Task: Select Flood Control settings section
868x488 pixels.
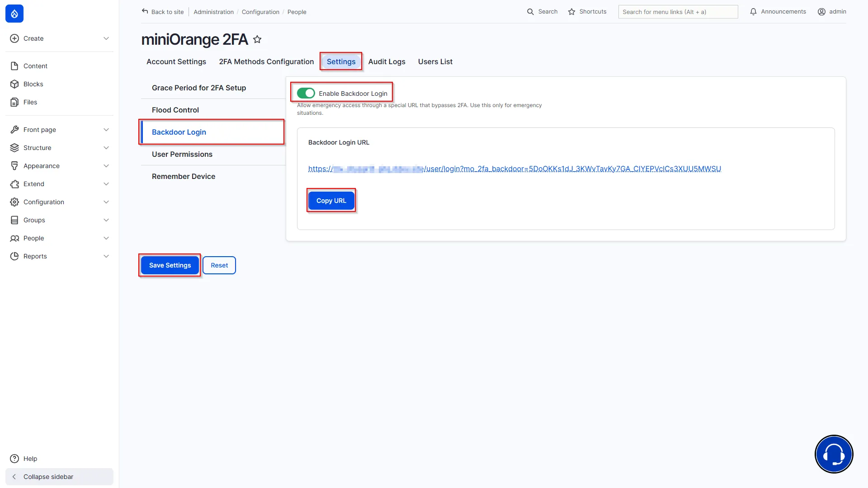Action: point(213,110)
